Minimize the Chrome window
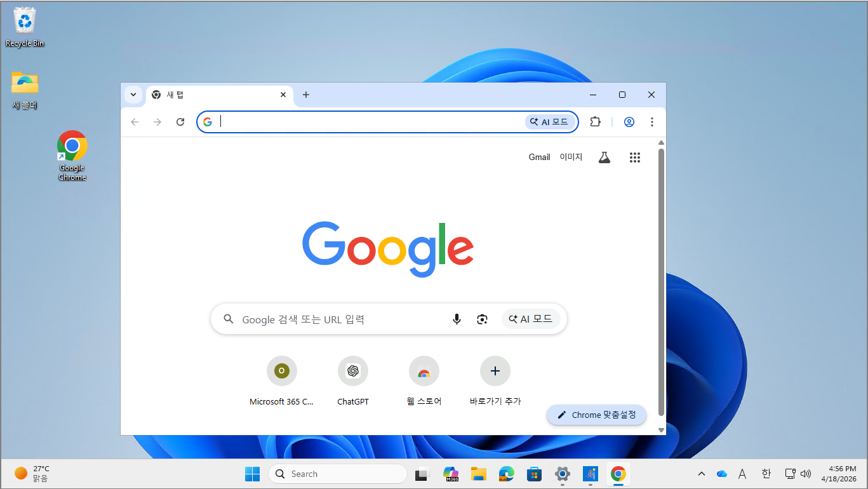868x489 pixels. pos(593,95)
